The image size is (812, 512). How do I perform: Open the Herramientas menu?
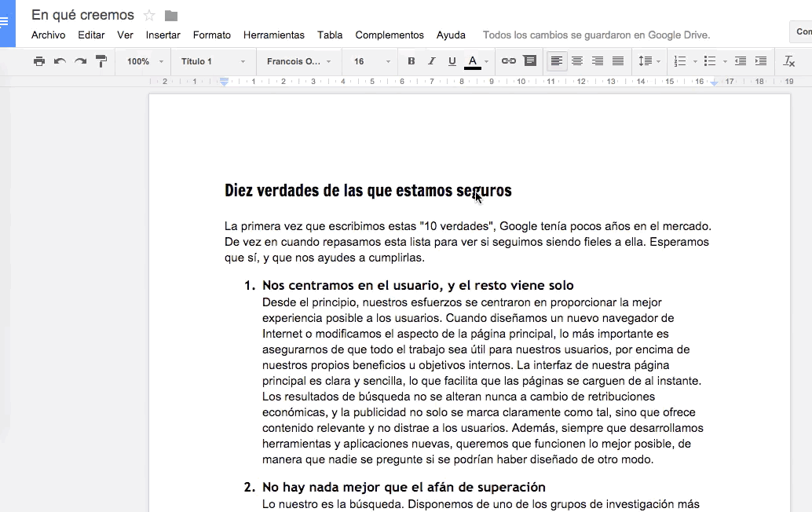point(273,35)
